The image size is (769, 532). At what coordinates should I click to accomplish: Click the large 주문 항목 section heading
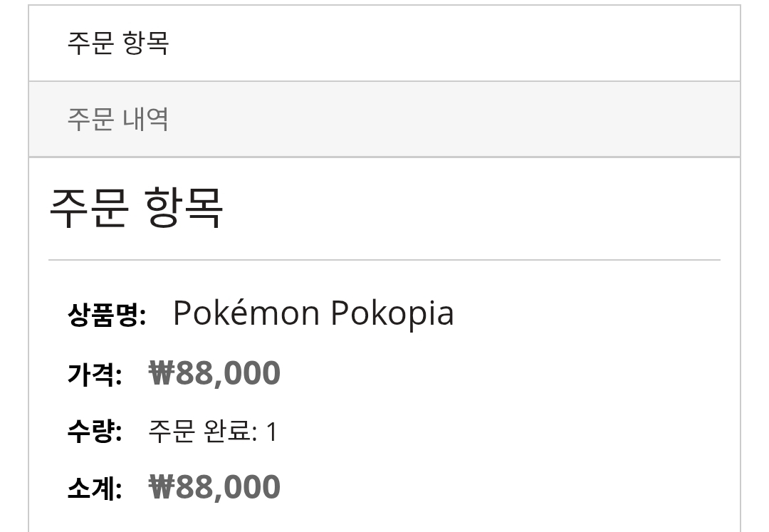point(136,207)
